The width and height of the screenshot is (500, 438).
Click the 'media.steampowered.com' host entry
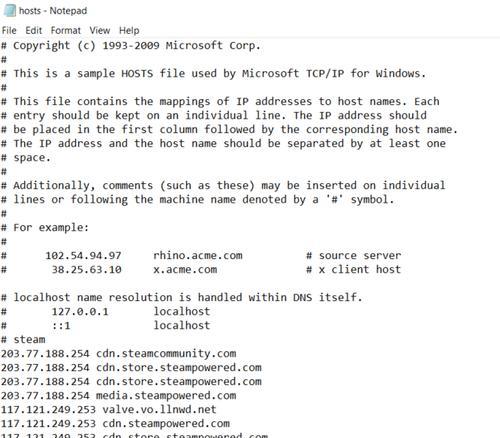(x=166, y=395)
